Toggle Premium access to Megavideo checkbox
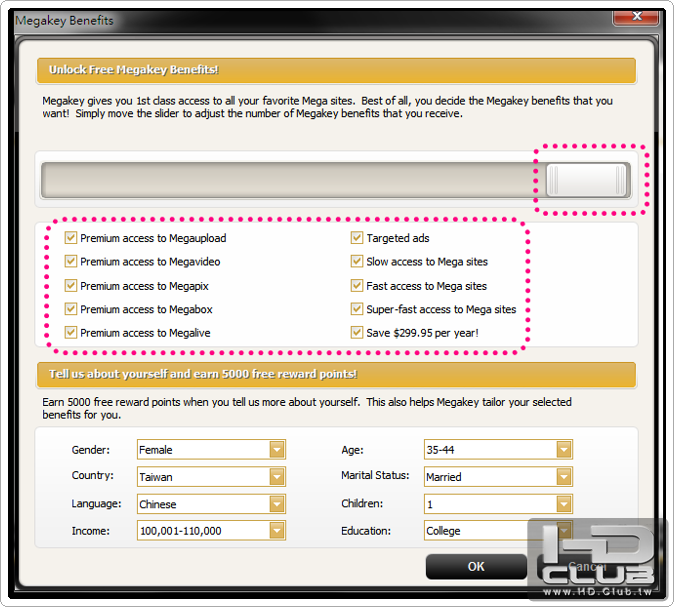Screen dimensions: 674x607 click(x=70, y=261)
